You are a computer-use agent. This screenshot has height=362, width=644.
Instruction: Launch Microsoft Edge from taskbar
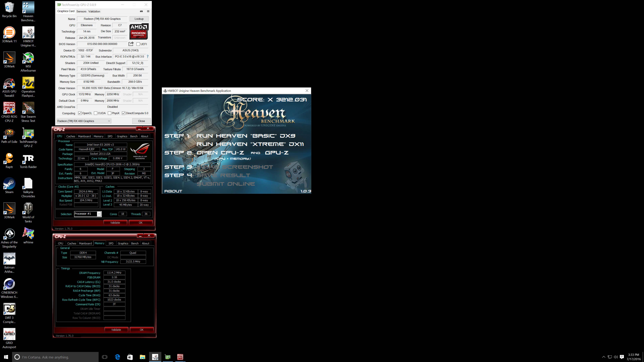click(x=117, y=357)
